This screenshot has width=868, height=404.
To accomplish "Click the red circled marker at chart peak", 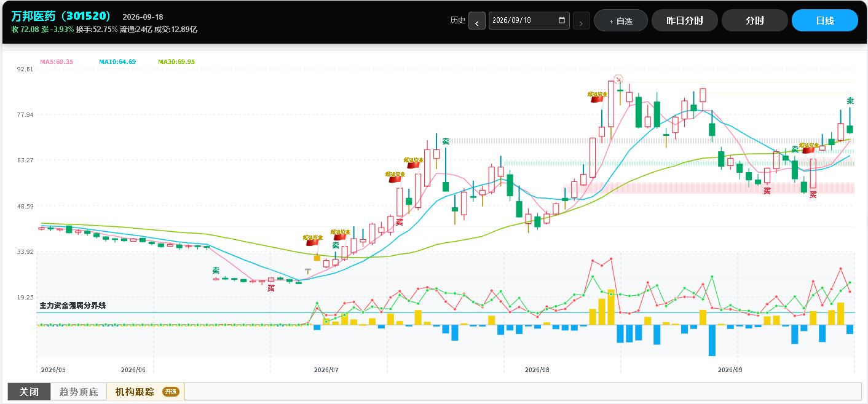I will [x=619, y=79].
